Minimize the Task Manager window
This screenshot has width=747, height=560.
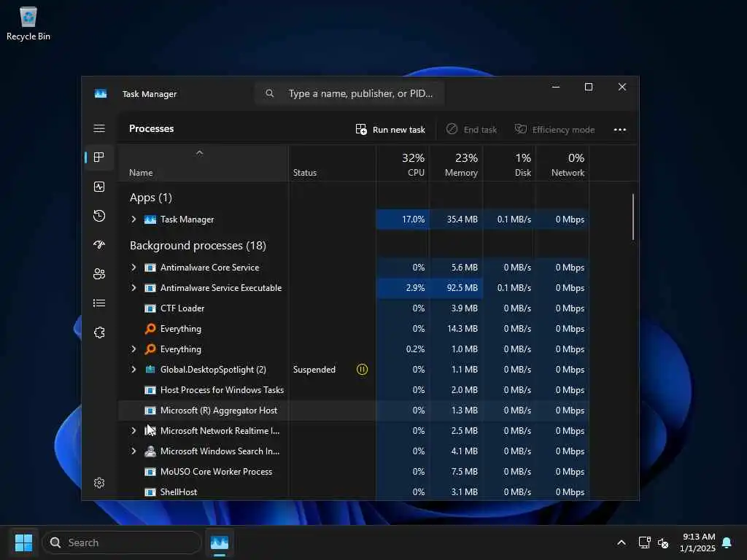[555, 87]
